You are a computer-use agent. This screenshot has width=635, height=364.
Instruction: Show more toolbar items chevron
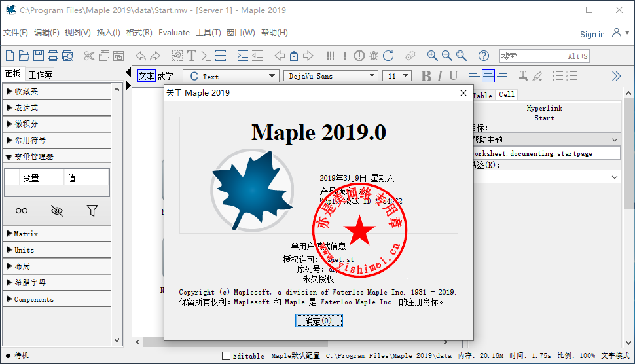tap(617, 76)
